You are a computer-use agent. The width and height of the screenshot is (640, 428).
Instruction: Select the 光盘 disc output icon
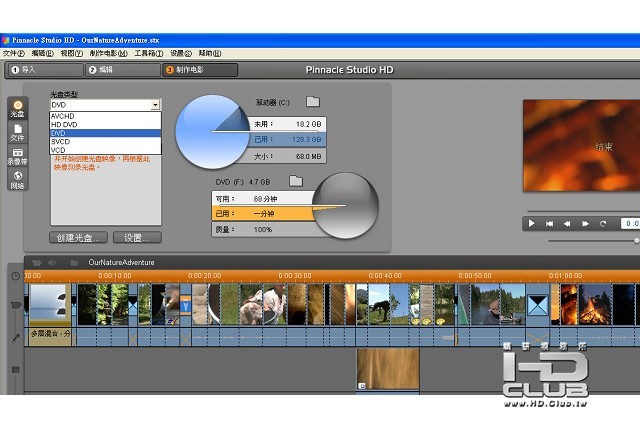18,109
